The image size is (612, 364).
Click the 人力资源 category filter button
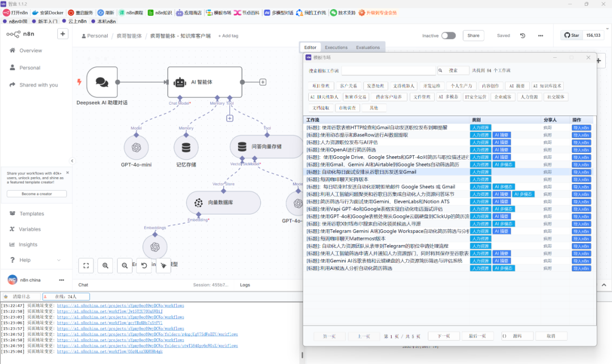pos(532,97)
